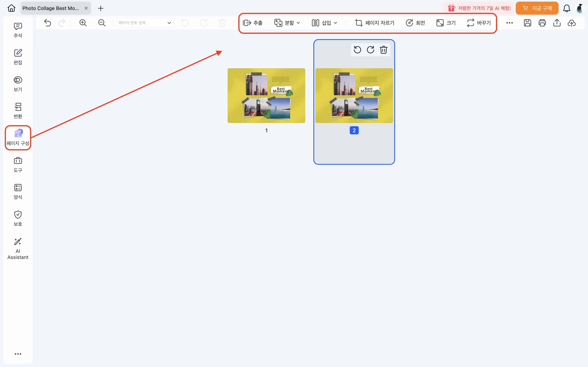Switch to the Annotate (주석) sidebar tab
Viewport: 588px width, 367px height.
18,30
